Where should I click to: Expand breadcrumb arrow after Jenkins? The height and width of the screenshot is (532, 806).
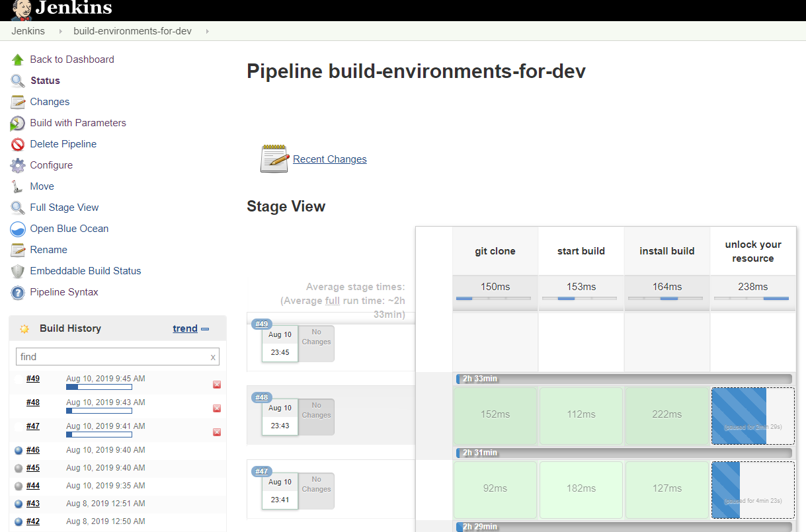[60, 31]
